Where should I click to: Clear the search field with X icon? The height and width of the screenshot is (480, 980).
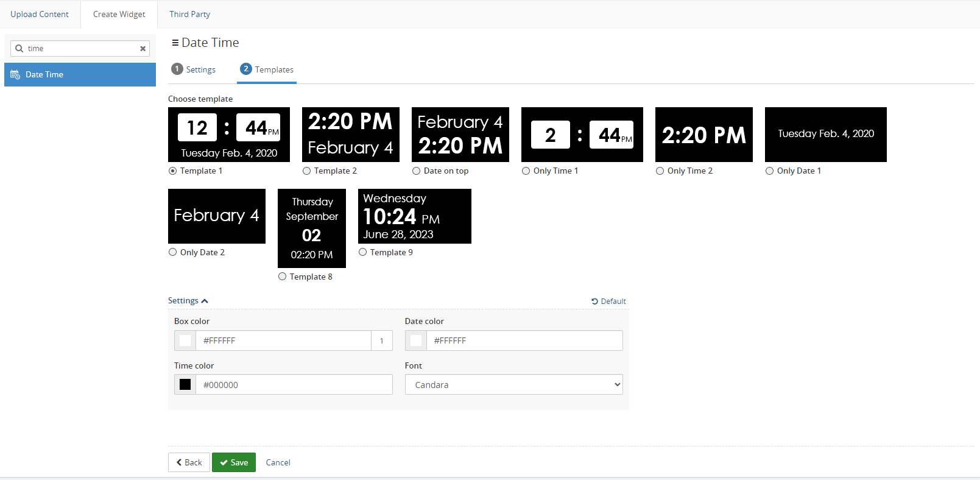143,49
